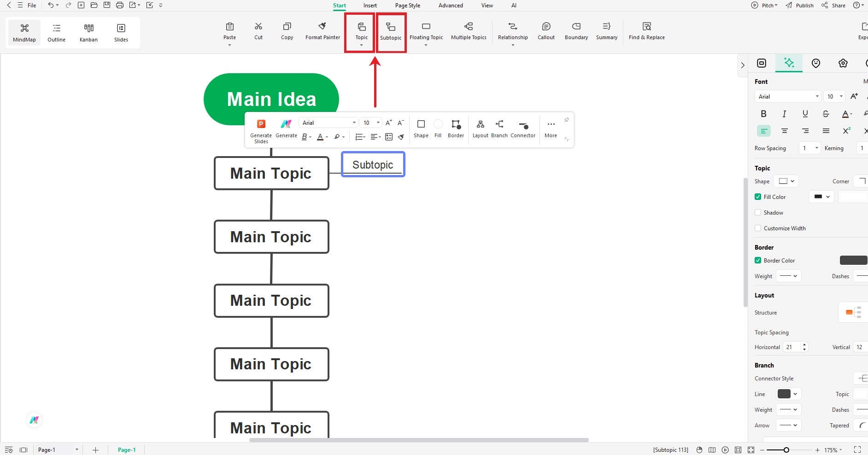Open the AI ribbon tab
868x455 pixels.
point(514,6)
